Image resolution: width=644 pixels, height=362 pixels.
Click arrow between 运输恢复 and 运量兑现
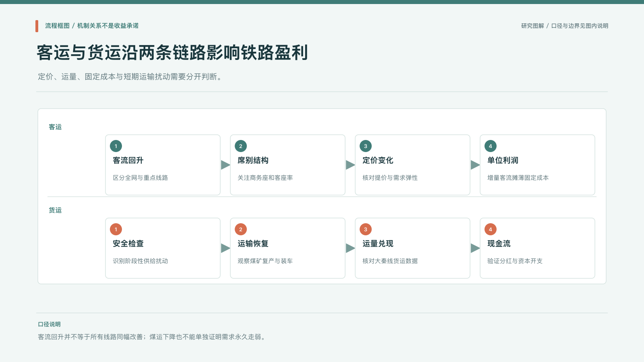point(350,248)
